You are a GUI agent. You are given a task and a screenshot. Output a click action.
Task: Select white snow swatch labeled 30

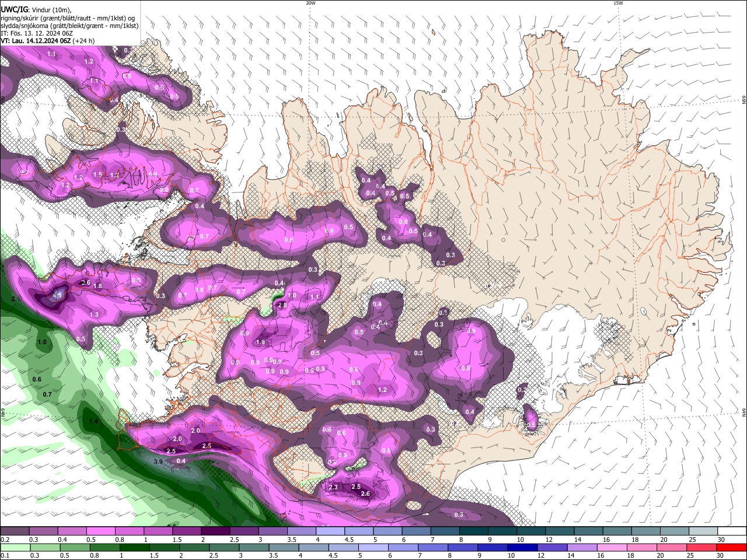[x=732, y=531]
